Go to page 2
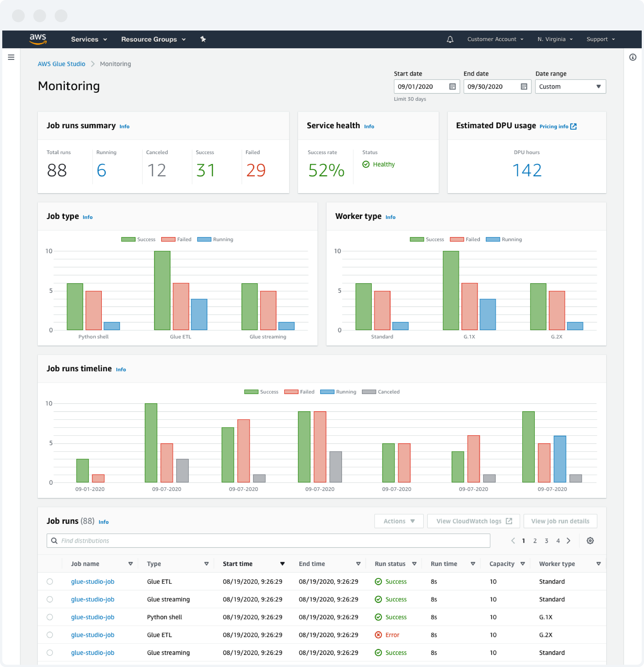Screen dimensions: 644x667 pyautogui.click(x=535, y=541)
